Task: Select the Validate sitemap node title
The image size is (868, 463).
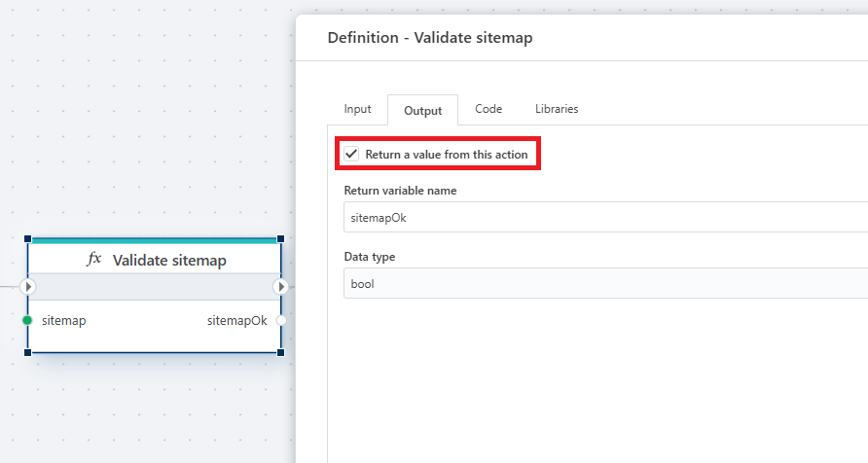Action: tap(169, 260)
